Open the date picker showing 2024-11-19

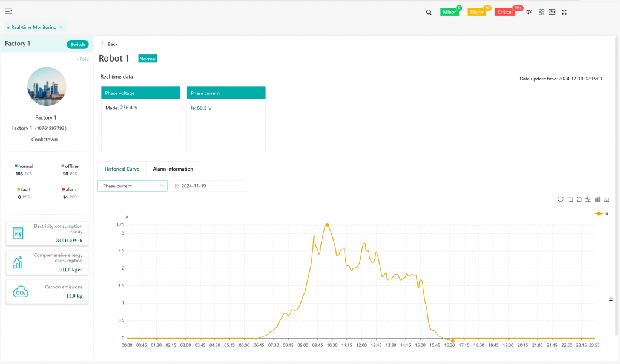(x=208, y=186)
